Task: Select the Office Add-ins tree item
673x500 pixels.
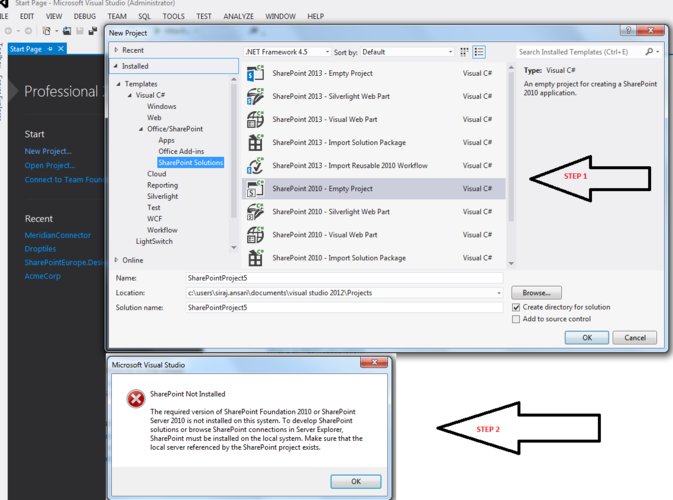Action: pos(181,152)
